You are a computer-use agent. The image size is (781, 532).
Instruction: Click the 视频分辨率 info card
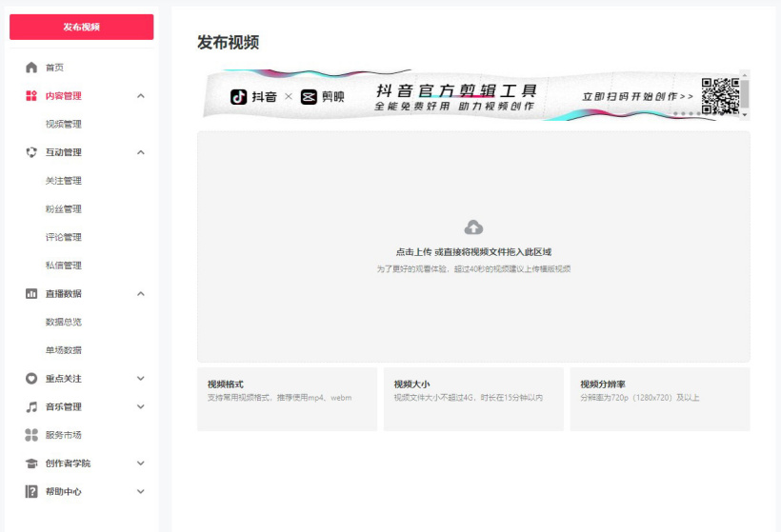[x=660, y=399]
